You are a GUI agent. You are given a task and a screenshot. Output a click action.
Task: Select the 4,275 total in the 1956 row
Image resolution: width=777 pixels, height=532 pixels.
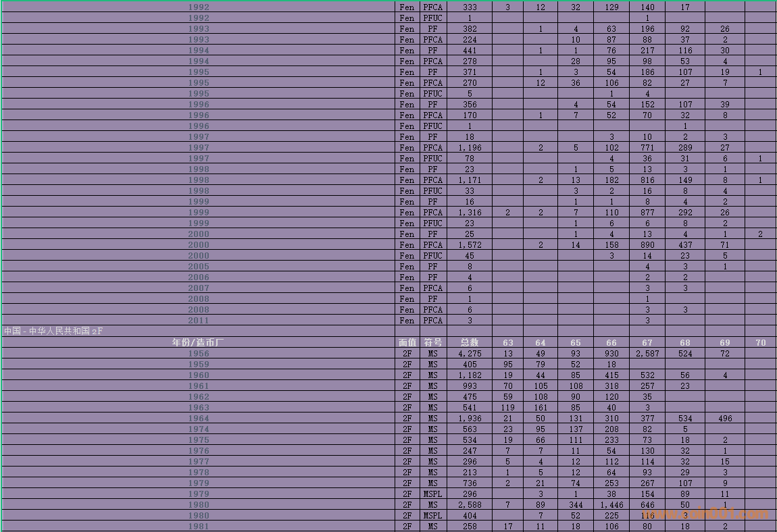[470, 353]
